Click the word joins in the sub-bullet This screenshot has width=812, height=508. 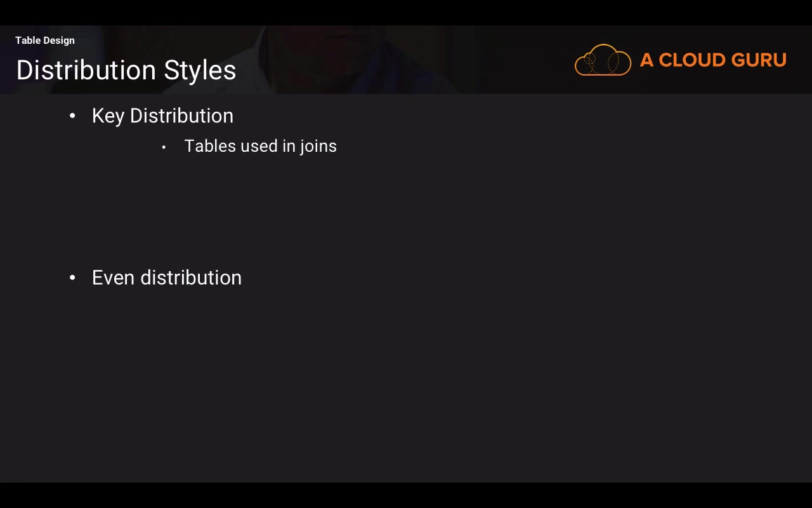[318, 146]
